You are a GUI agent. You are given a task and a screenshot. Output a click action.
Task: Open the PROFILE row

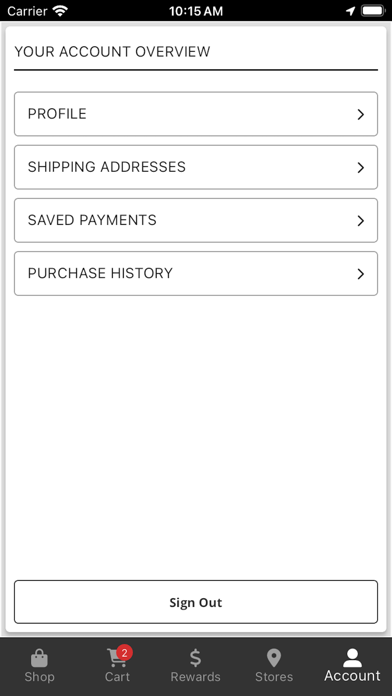[196, 114]
